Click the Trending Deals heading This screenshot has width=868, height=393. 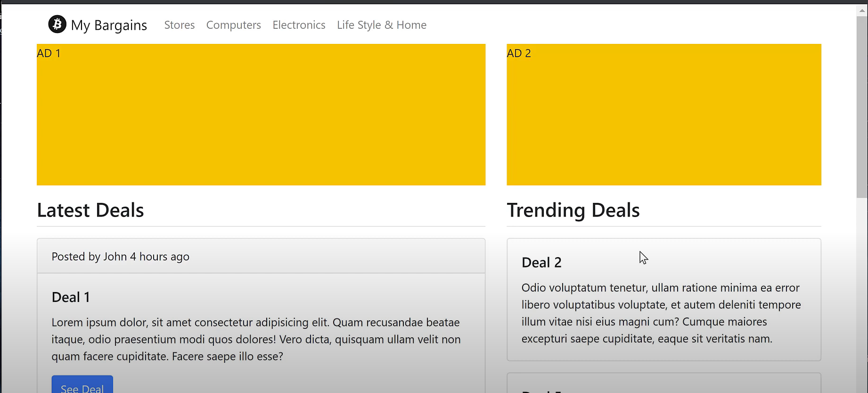click(x=573, y=210)
